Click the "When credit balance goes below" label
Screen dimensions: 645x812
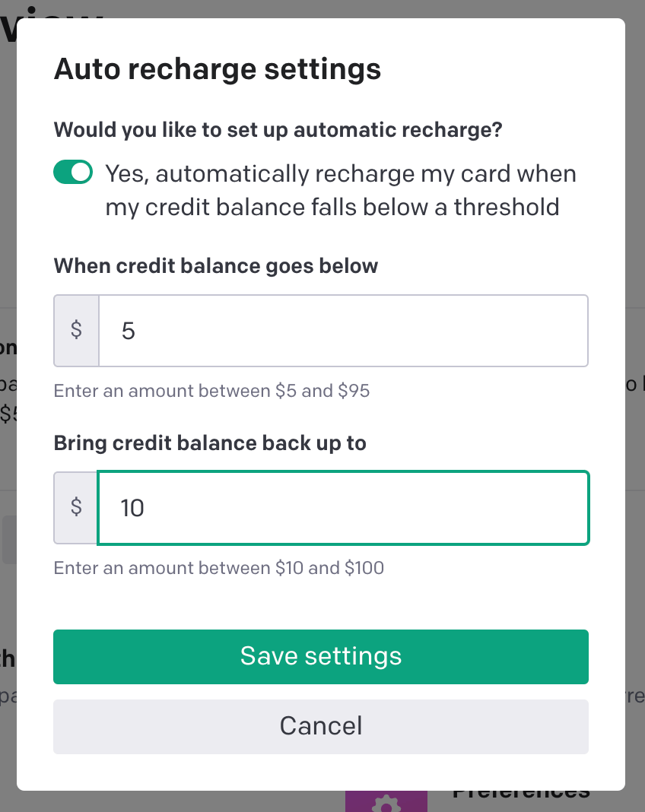(x=216, y=266)
